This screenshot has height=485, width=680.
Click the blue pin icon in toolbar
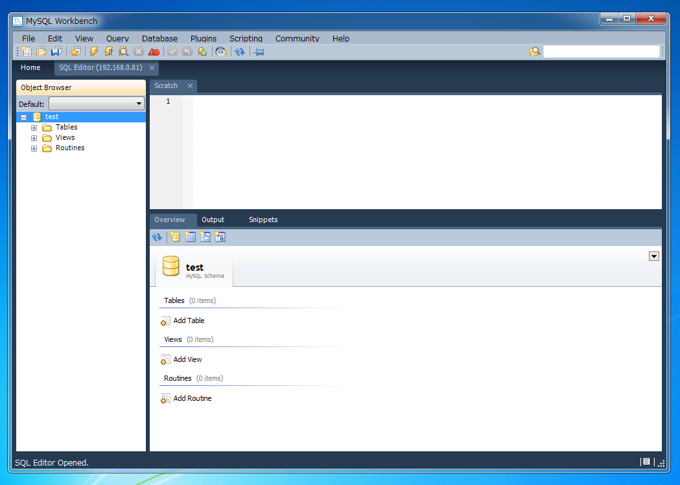point(259,52)
